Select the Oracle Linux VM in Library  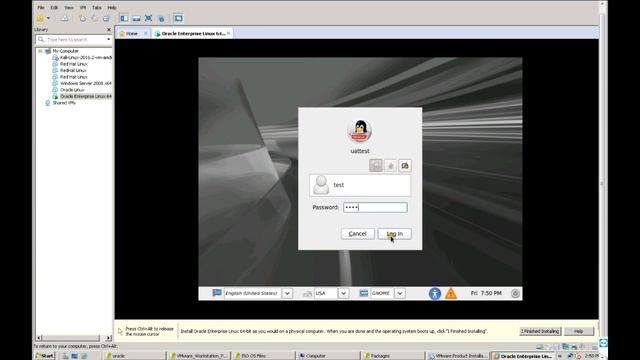69,90
